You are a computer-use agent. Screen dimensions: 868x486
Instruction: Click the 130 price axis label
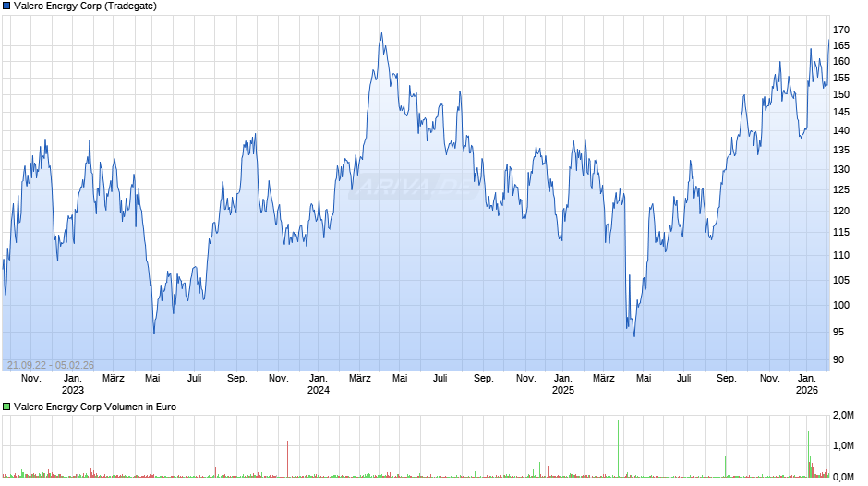(x=841, y=170)
